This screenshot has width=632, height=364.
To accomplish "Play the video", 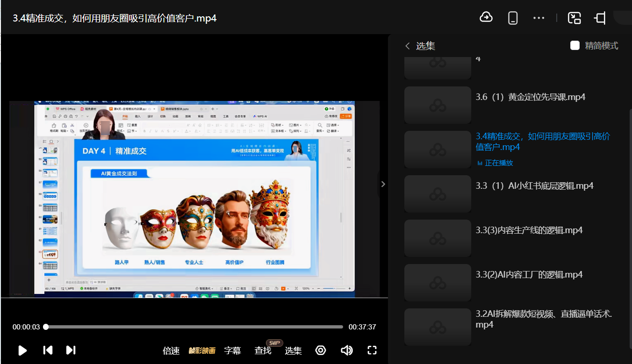I will click(22, 350).
